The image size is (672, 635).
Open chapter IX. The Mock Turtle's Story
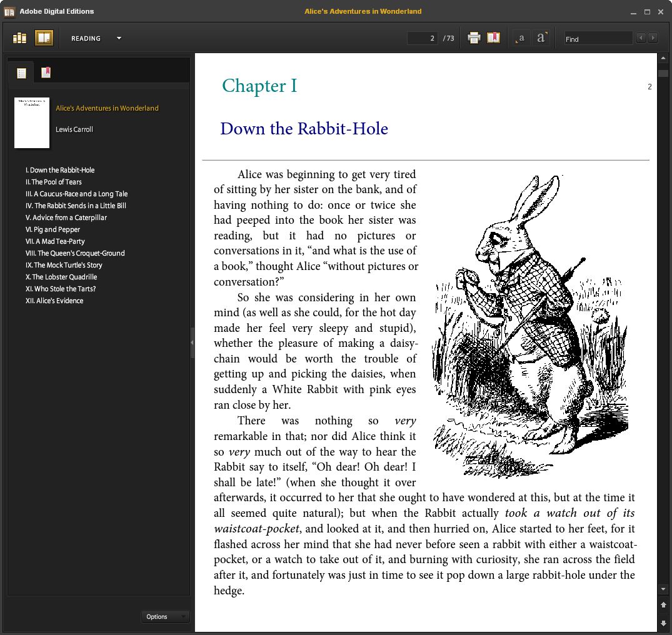tap(64, 265)
